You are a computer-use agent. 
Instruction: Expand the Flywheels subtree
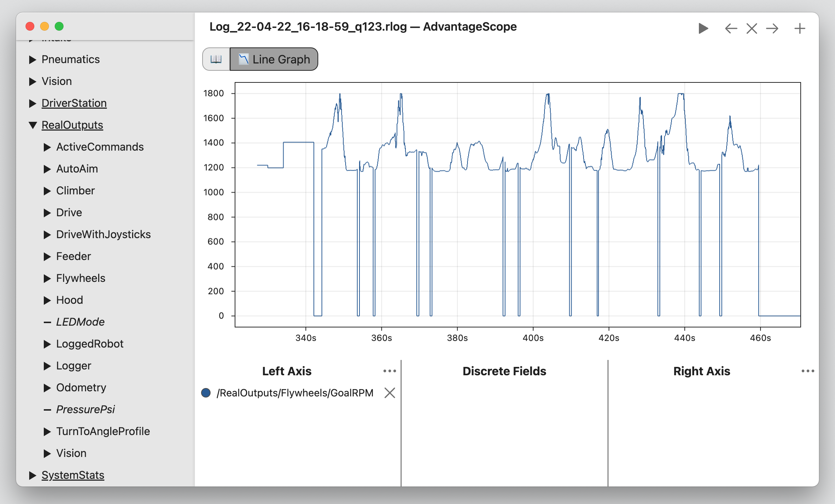point(47,278)
